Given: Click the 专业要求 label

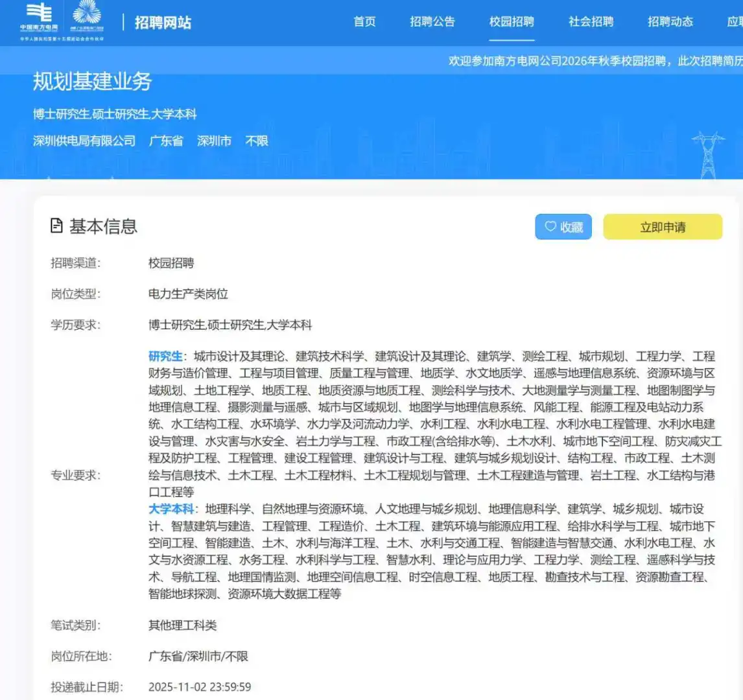Looking at the screenshot, I should click(x=75, y=475).
